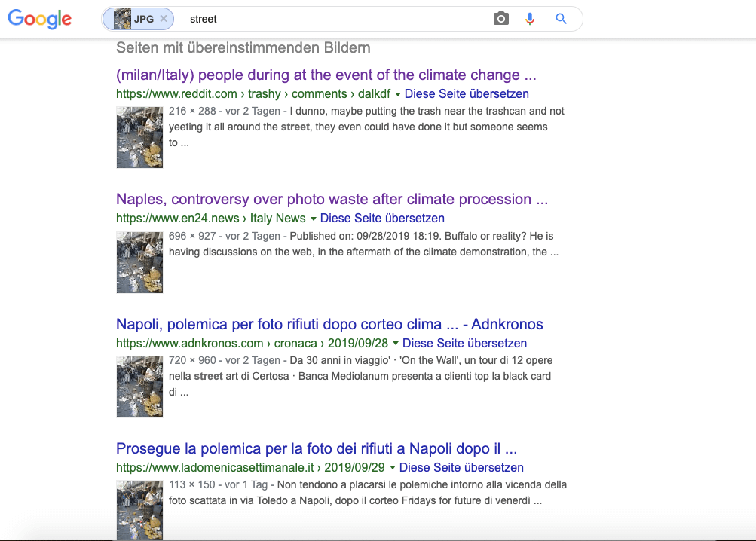Expand dropdown arrow next to ladomenicasettimanale URL

393,468
